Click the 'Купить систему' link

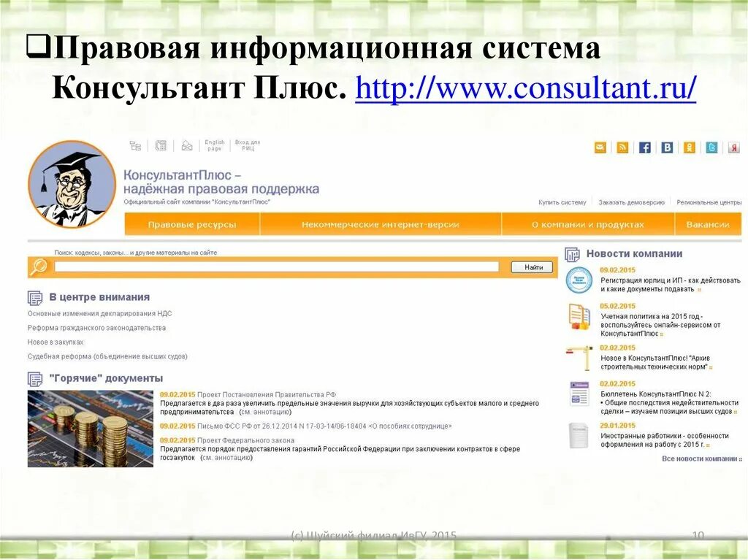[562, 202]
